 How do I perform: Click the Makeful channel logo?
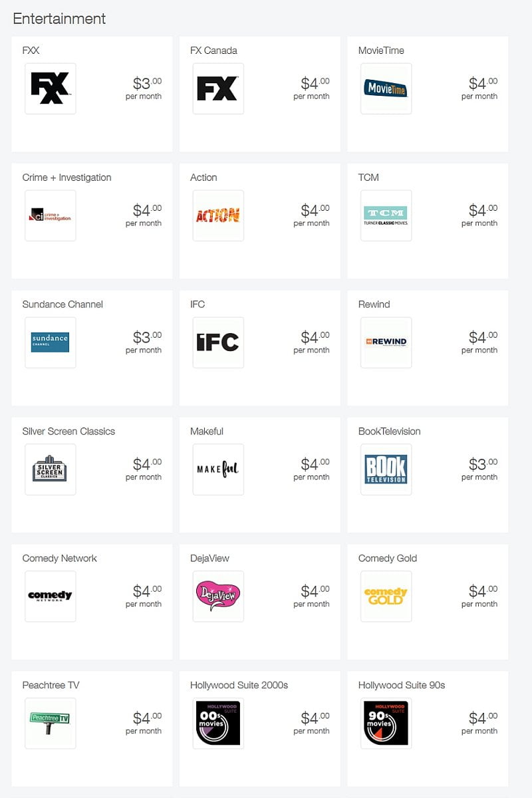(x=218, y=469)
